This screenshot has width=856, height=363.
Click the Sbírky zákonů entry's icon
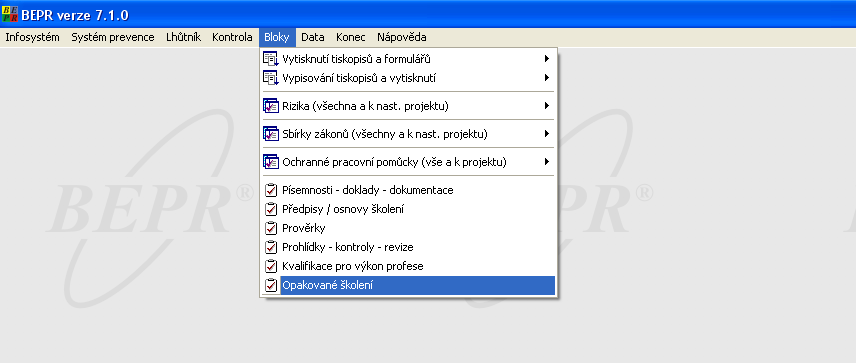(271, 134)
